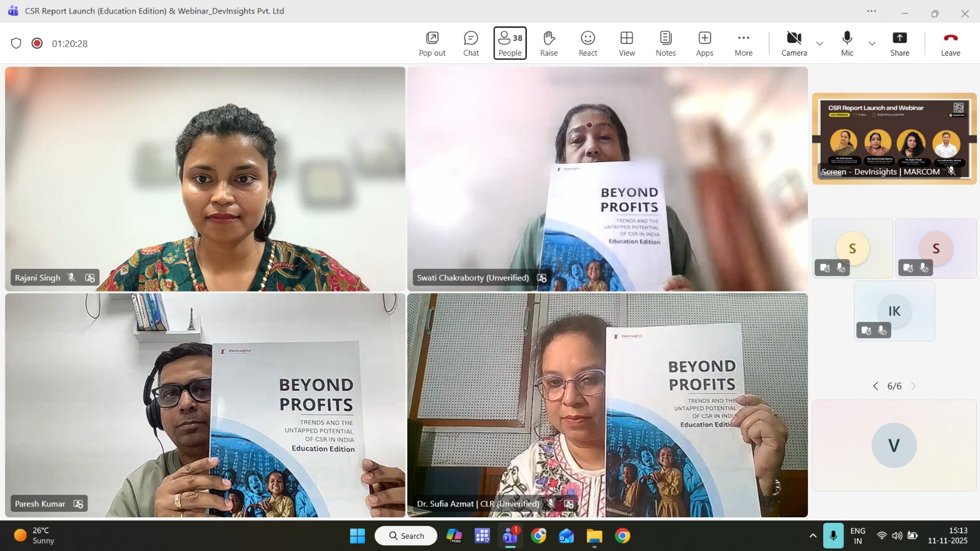The image size is (980, 551).
Task: Open the Pop out meeting window option
Action: pyautogui.click(x=432, y=43)
